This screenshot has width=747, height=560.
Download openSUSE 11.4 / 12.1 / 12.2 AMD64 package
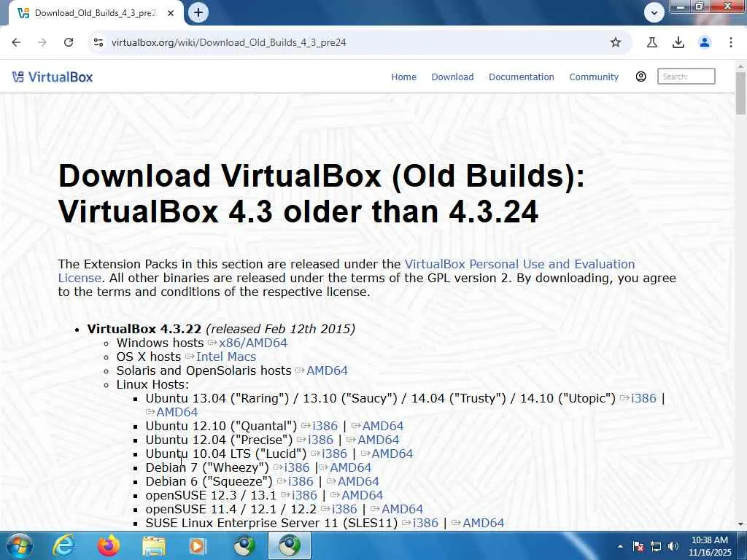coord(402,509)
